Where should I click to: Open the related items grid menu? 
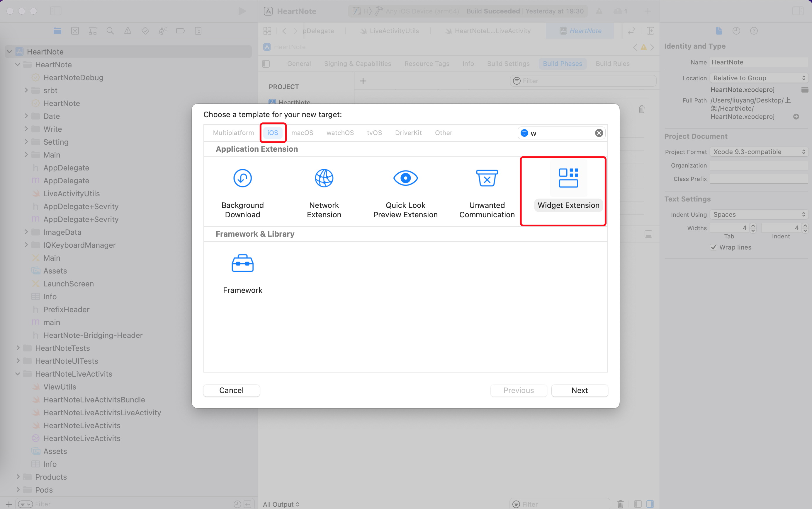coord(267,31)
